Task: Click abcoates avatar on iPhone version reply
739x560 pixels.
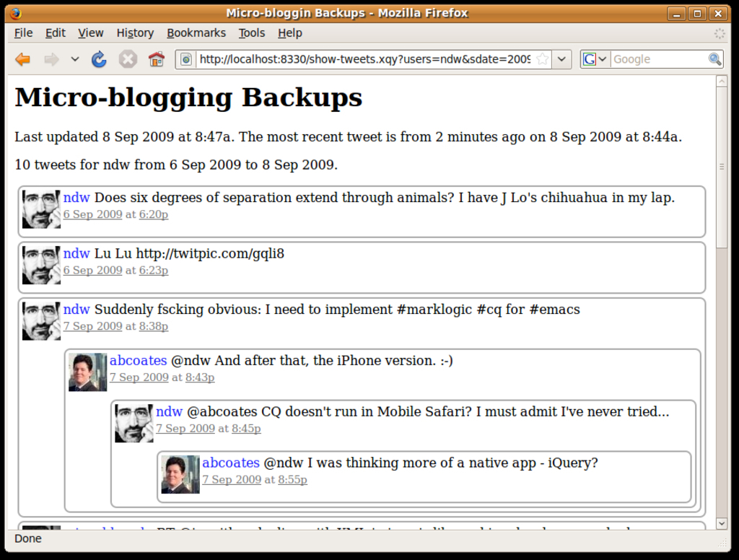Action: point(87,372)
